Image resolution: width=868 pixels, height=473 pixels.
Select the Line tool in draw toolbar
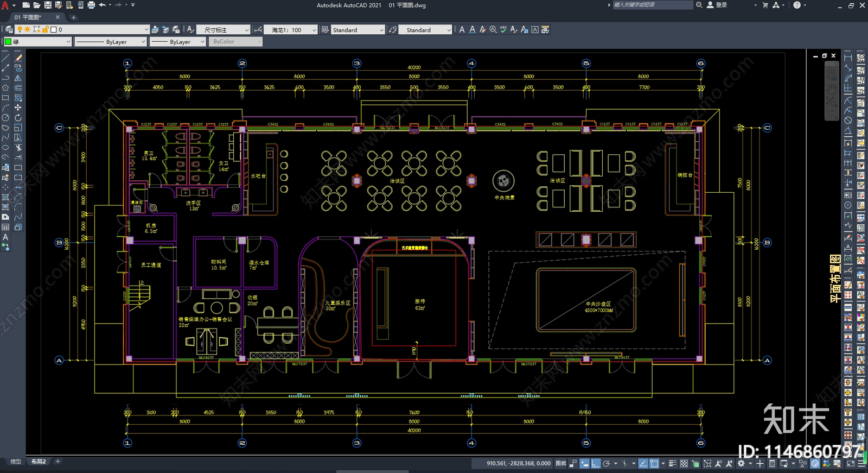[5, 58]
